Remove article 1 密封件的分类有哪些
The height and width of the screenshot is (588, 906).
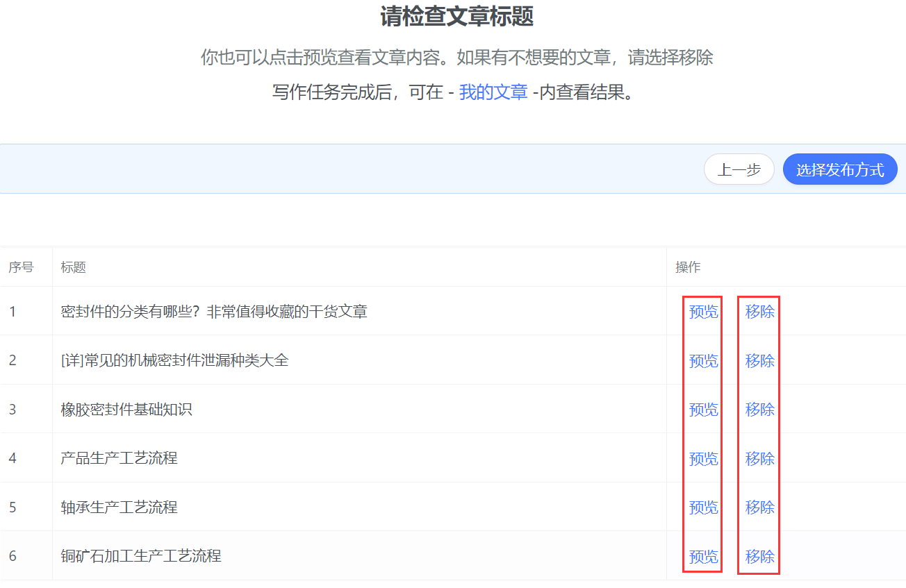tap(759, 312)
